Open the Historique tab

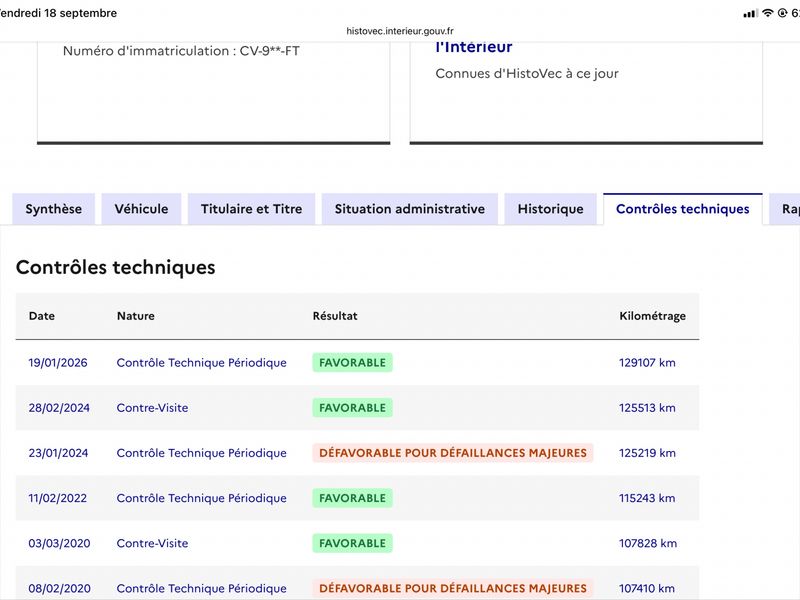[551, 209]
